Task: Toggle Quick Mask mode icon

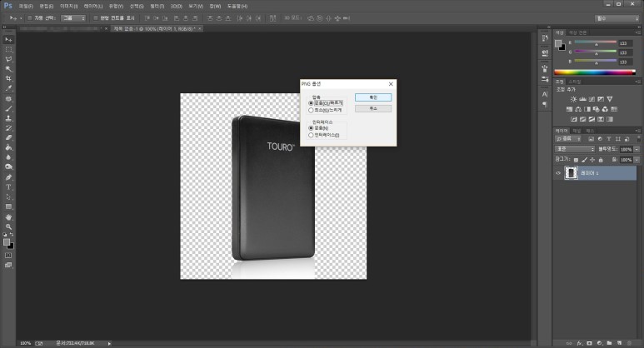Action: [8, 256]
